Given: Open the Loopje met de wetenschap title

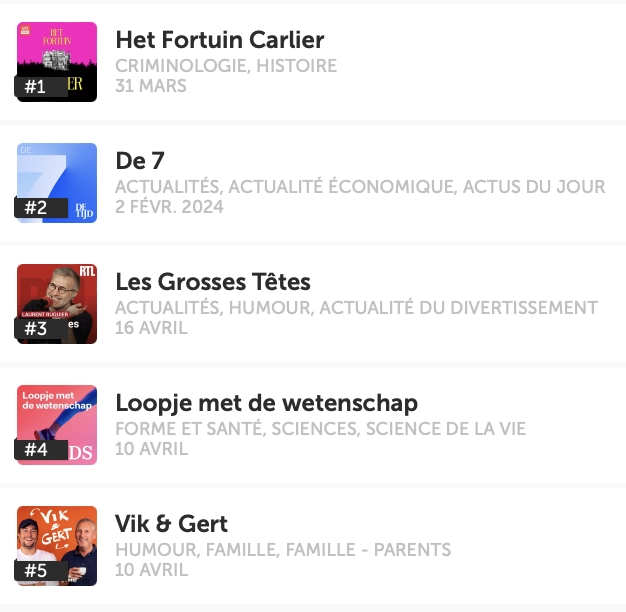Looking at the screenshot, I should coord(267,403).
